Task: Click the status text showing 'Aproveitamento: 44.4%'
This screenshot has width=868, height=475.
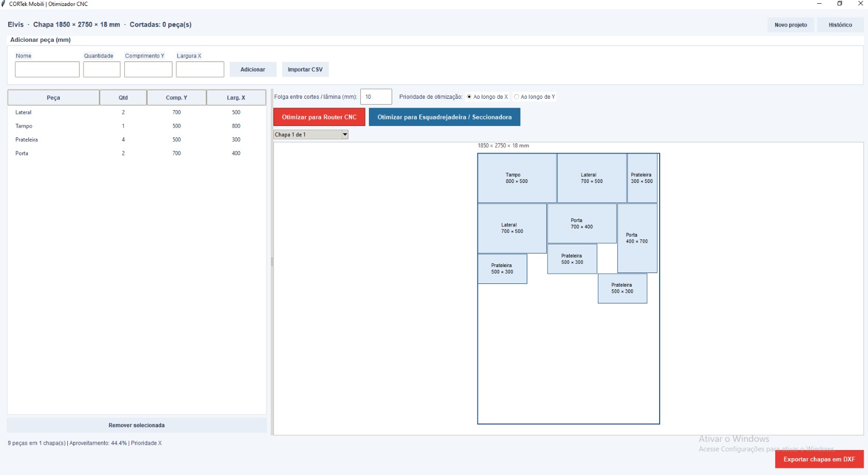Action: point(98,444)
